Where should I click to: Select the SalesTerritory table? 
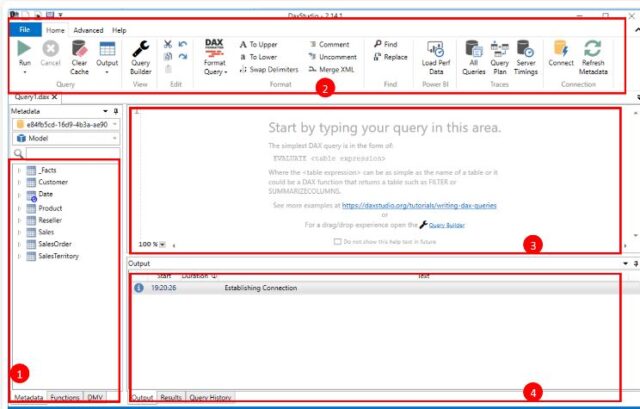[58, 256]
